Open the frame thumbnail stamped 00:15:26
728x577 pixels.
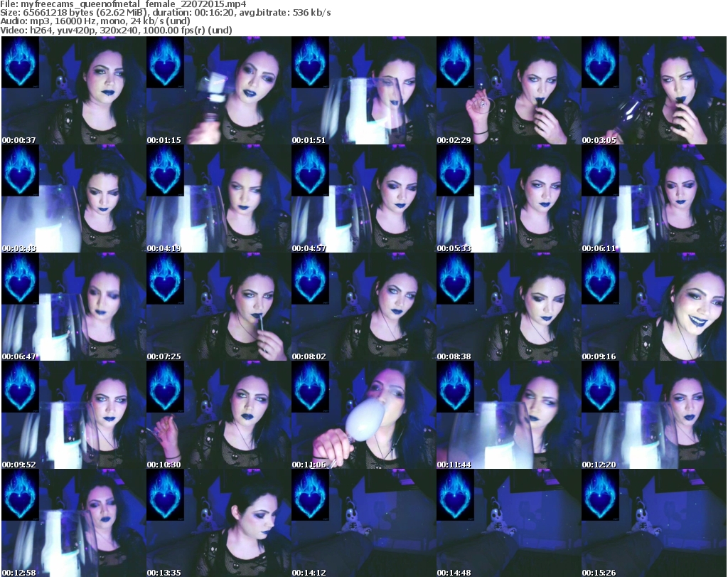click(x=654, y=523)
